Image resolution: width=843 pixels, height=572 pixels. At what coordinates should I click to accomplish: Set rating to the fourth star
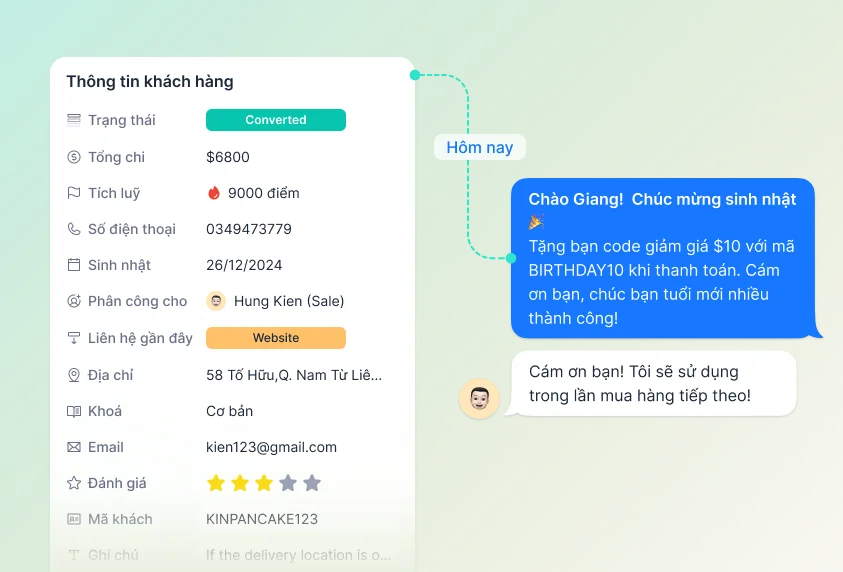pos(288,483)
